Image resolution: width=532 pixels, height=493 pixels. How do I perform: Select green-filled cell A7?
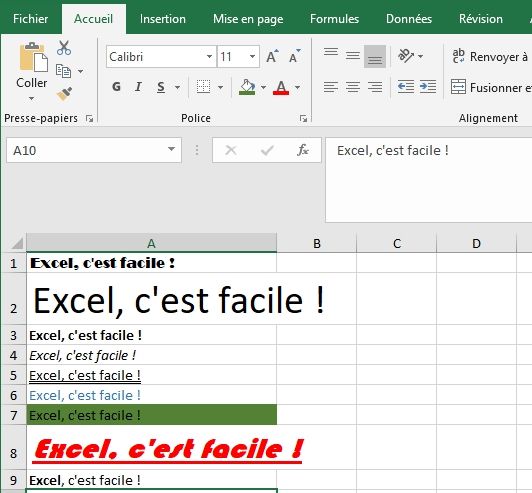point(152,415)
